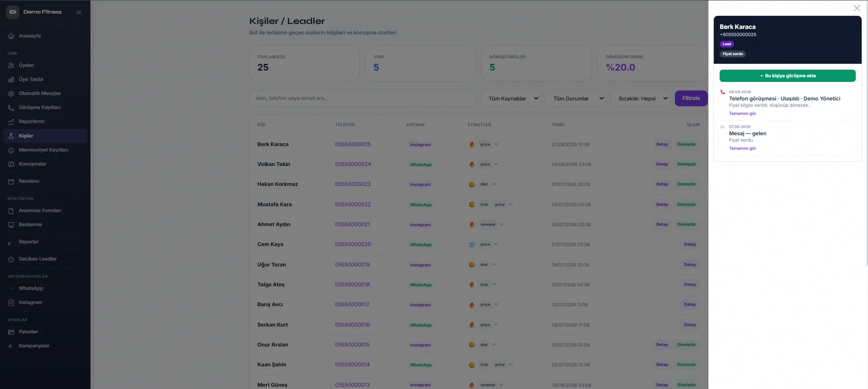Open Raporlarım chart icon in sidebar
This screenshot has height=389, width=868.
click(11, 122)
